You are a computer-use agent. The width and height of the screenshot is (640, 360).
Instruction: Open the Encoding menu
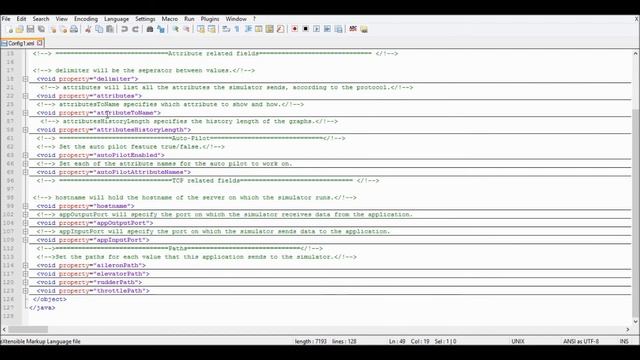pyautogui.click(x=86, y=19)
